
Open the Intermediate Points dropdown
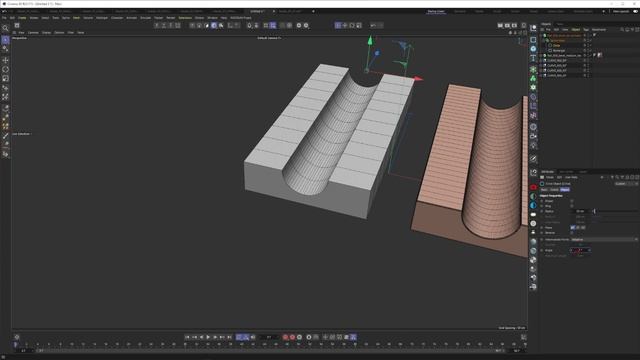(604, 240)
